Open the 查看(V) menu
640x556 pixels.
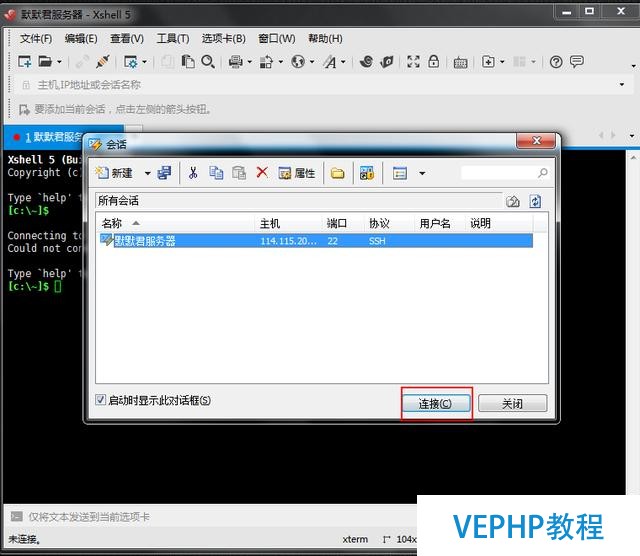click(x=127, y=38)
